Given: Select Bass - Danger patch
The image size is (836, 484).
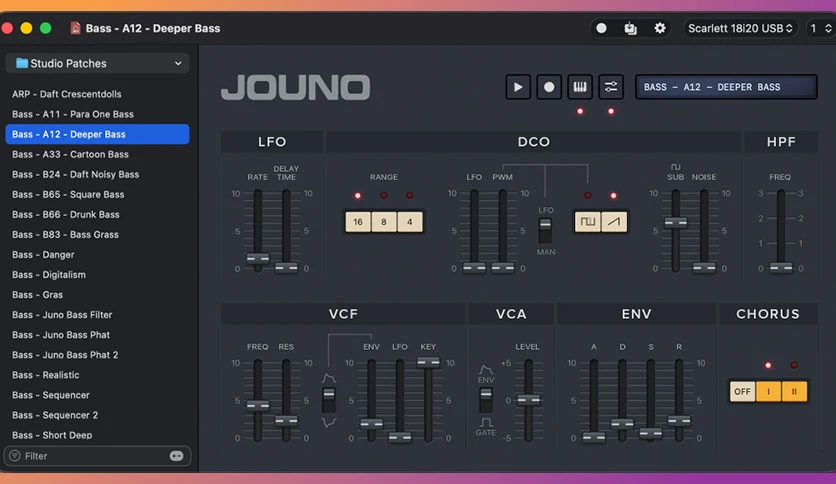Looking at the screenshot, I should [98, 255].
